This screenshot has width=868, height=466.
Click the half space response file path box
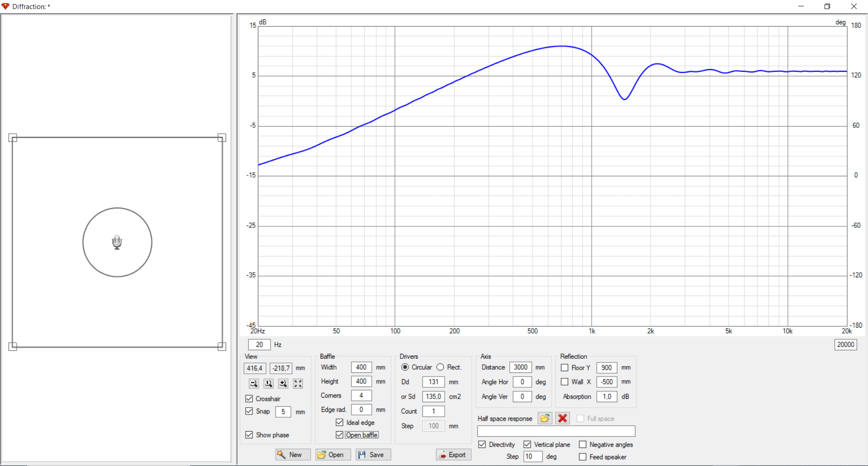[x=556, y=431]
